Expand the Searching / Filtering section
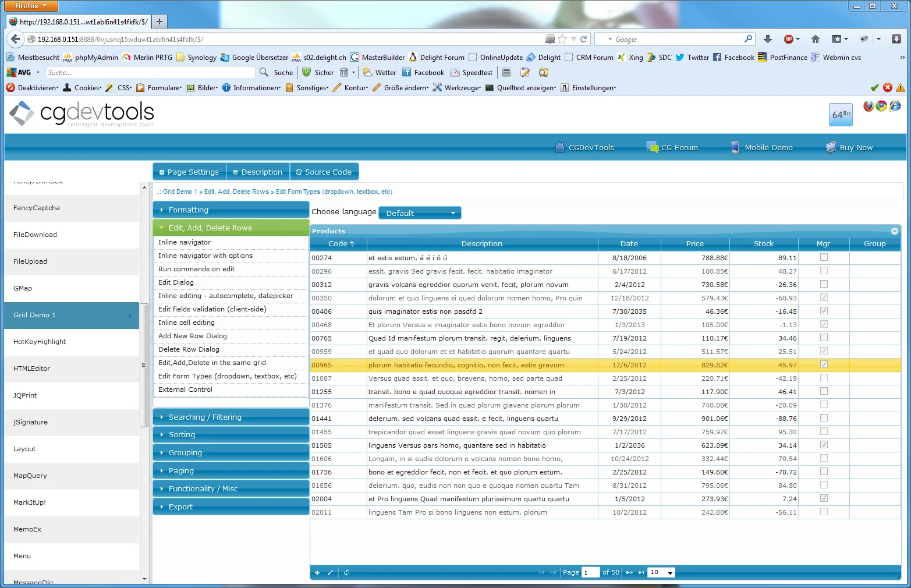Image resolution: width=911 pixels, height=588 pixels. click(x=231, y=417)
